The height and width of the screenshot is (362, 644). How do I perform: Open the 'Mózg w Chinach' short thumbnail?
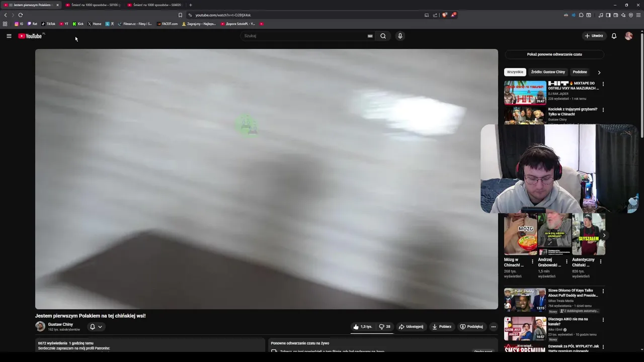click(520, 234)
